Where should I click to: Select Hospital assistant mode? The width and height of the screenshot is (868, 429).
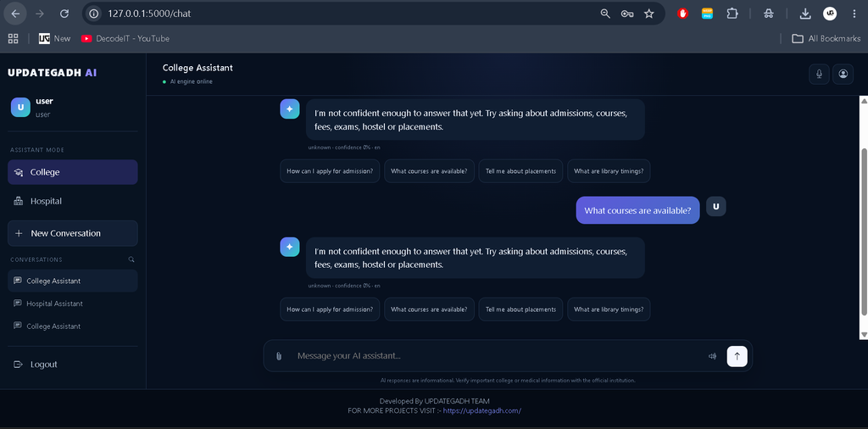pos(73,201)
